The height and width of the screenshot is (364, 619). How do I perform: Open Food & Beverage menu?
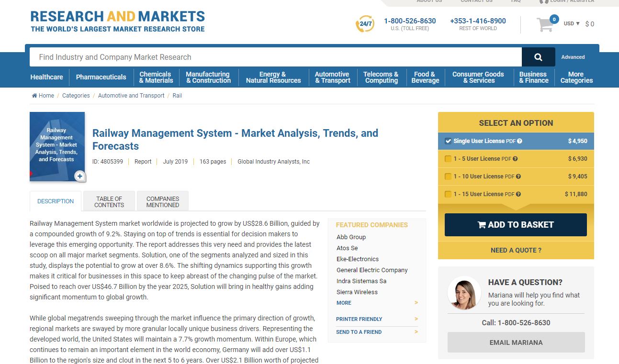(425, 77)
